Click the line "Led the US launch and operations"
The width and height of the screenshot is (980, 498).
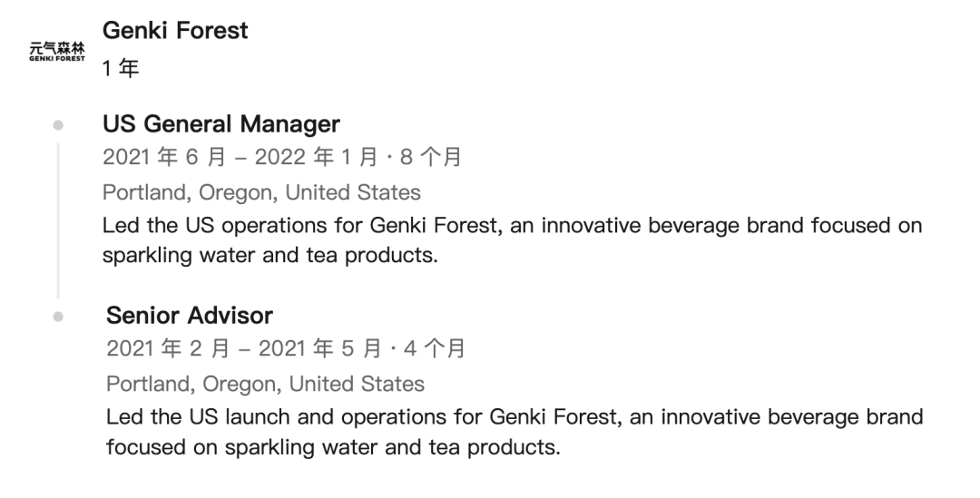point(514,417)
